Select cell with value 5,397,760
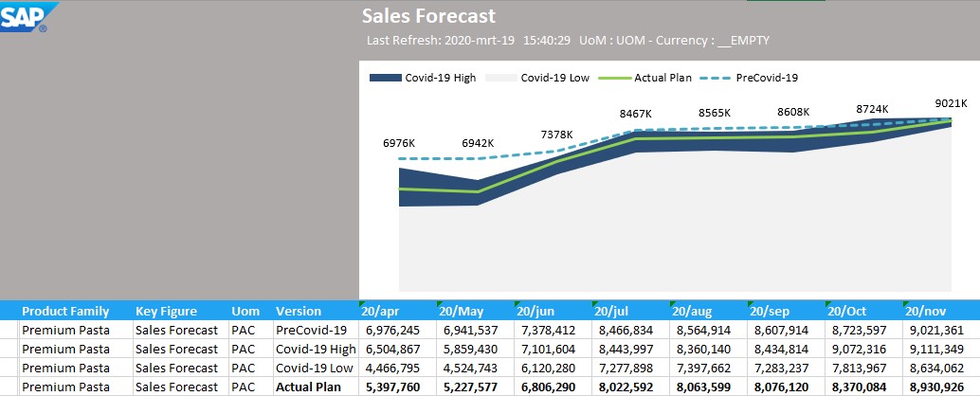The height and width of the screenshot is (396, 980). click(397, 387)
